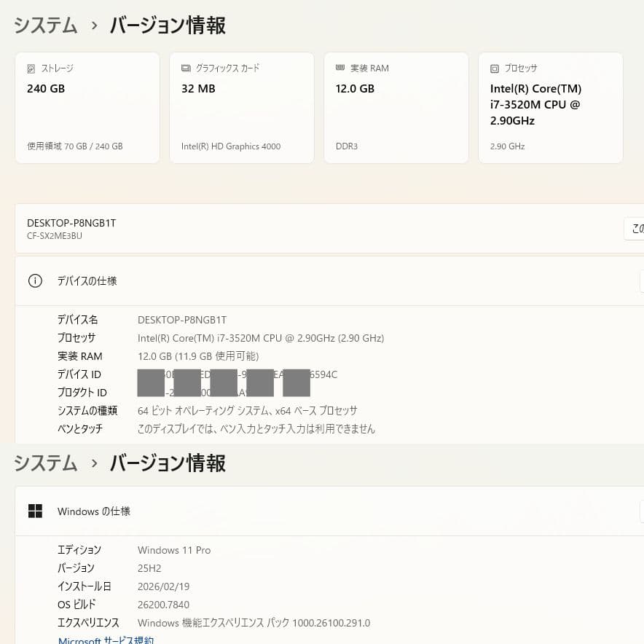Click the graphics card icon

(186, 68)
